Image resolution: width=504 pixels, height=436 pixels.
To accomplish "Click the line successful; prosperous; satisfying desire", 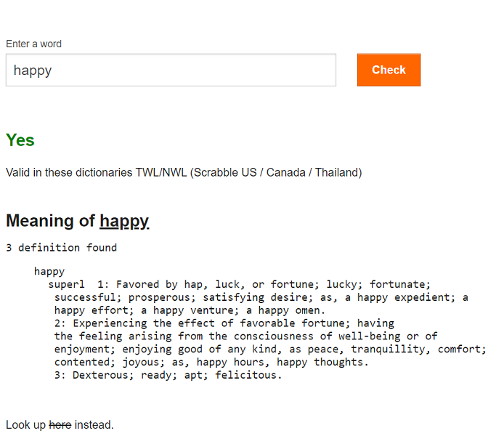I will [x=261, y=297].
